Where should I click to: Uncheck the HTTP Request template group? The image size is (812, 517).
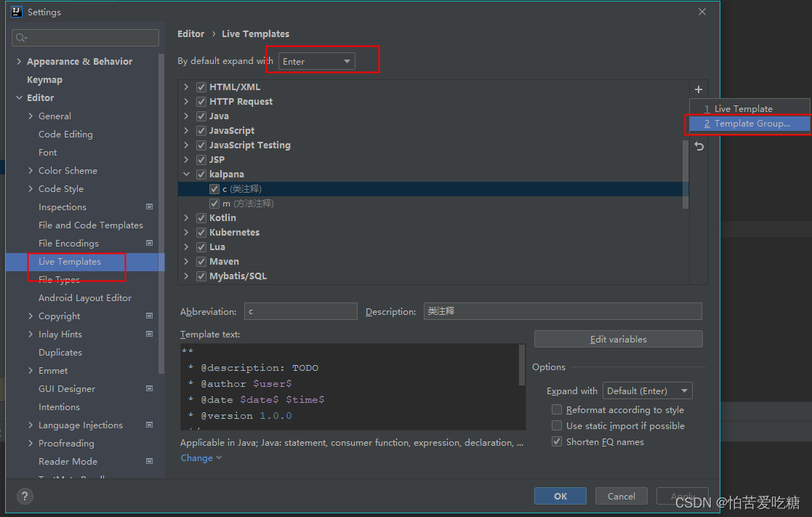[201, 102]
